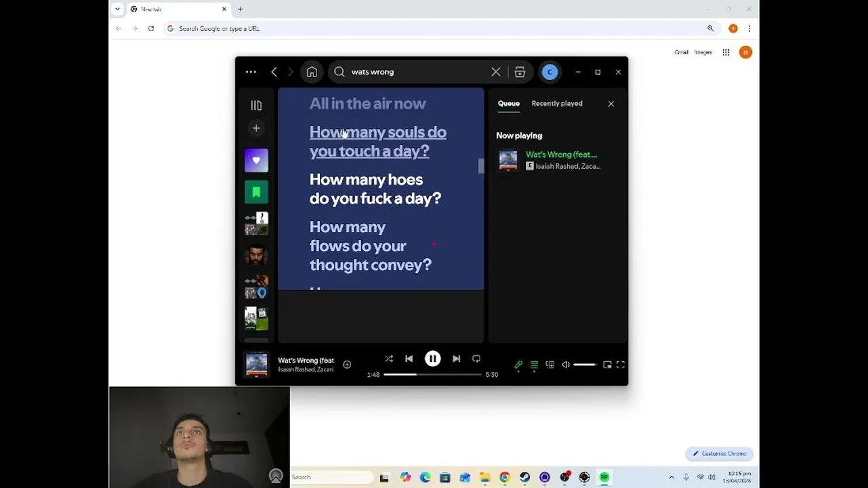868x488 pixels.
Task: Click the Customise Chrome button
Action: tap(720, 453)
